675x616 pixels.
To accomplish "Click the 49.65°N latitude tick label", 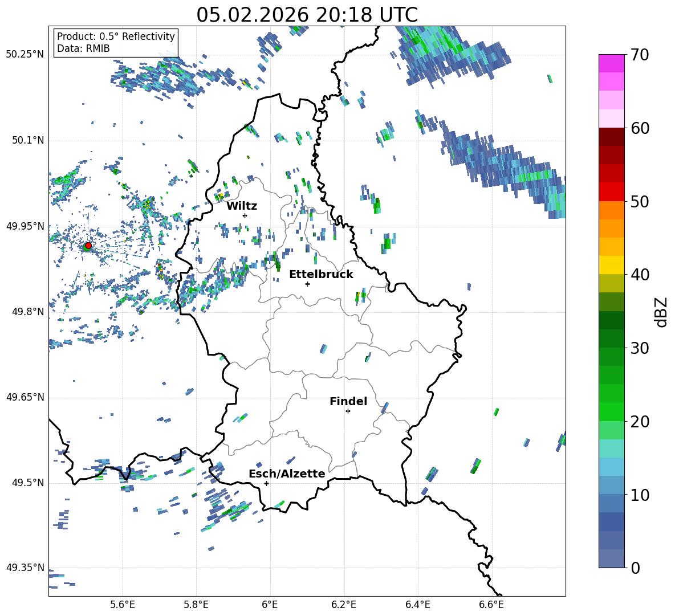I will pos(25,397).
